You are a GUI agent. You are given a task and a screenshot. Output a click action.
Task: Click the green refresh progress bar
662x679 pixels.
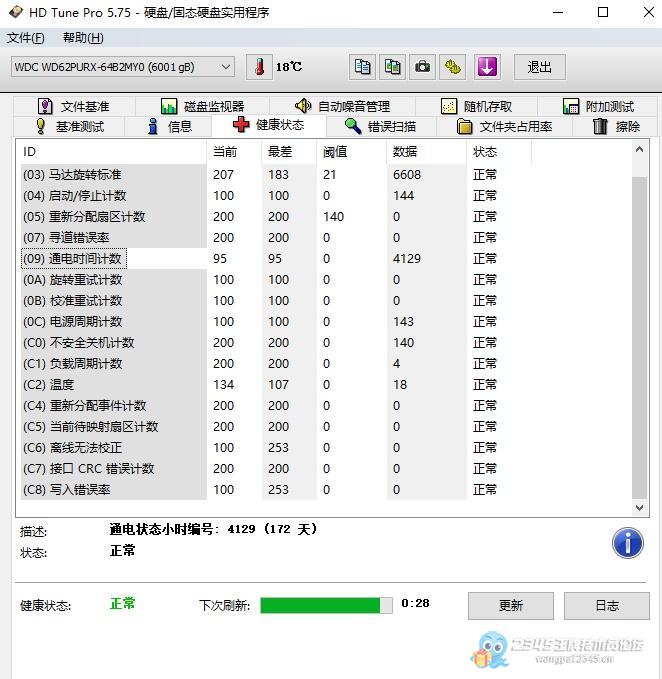pos(326,605)
